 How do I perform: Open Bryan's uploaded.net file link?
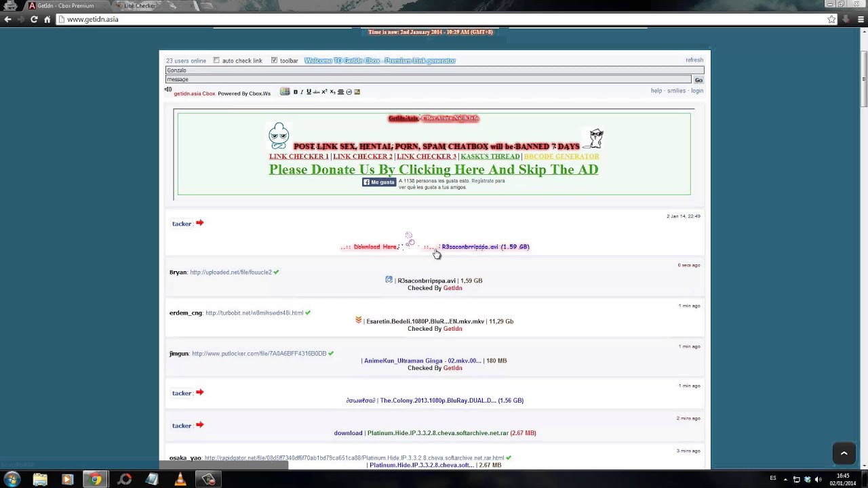click(x=231, y=272)
